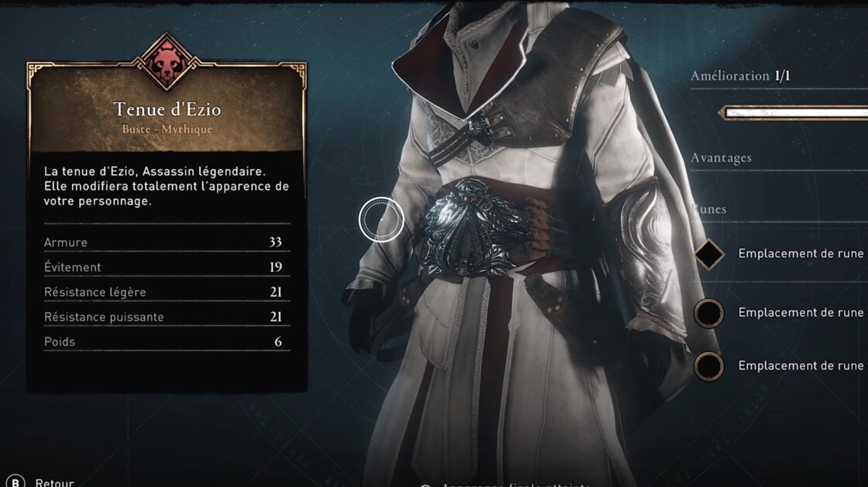Open the Amélioration 1/1 section
The height and width of the screenshot is (487, 868).
click(740, 77)
